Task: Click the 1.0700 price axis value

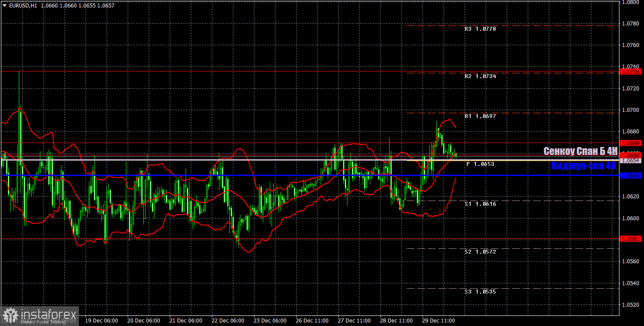Action: [x=631, y=110]
